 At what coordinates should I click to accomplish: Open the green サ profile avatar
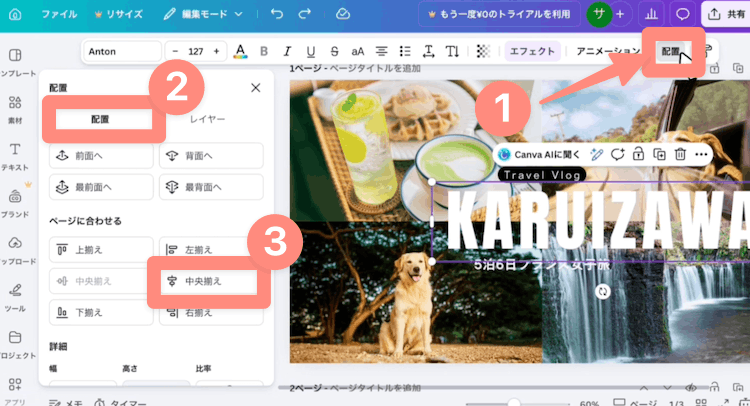(599, 14)
